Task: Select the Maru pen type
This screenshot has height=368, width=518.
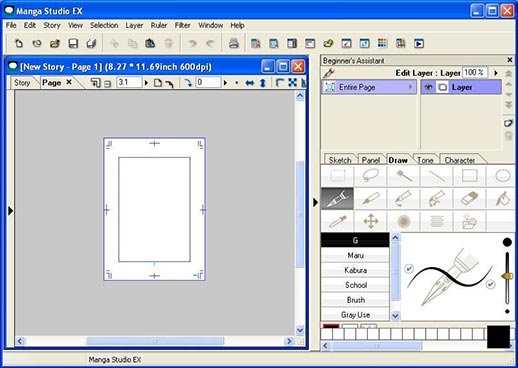Action: [355, 255]
